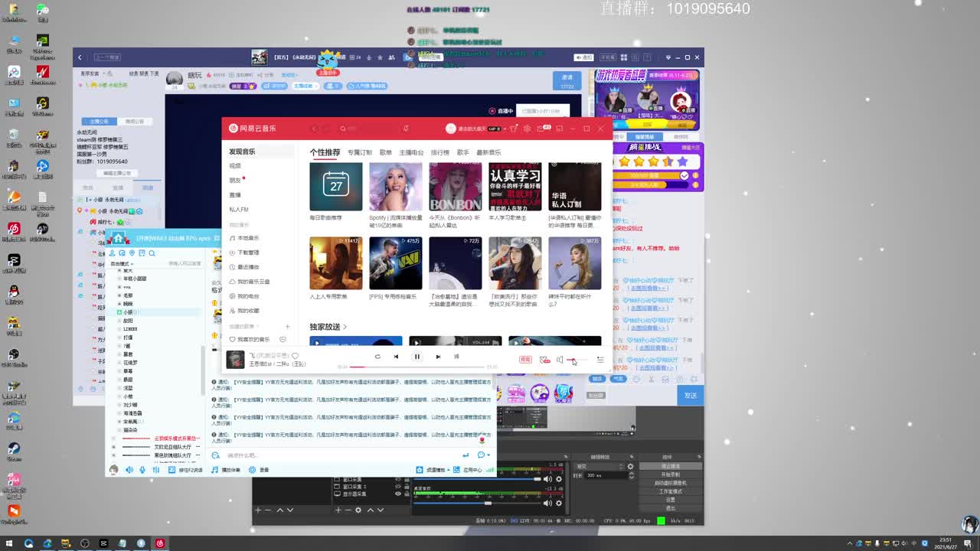
Task: Open the 极高 audio quality selector
Action: (526, 360)
